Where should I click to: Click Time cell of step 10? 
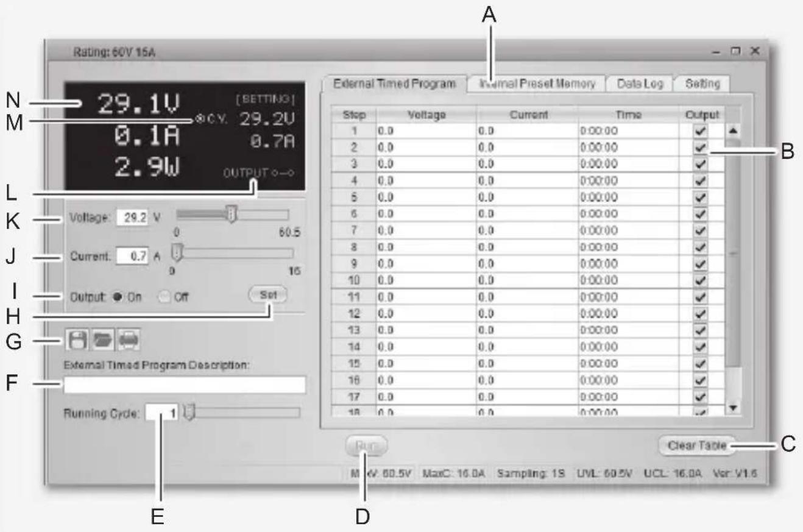[628, 281]
